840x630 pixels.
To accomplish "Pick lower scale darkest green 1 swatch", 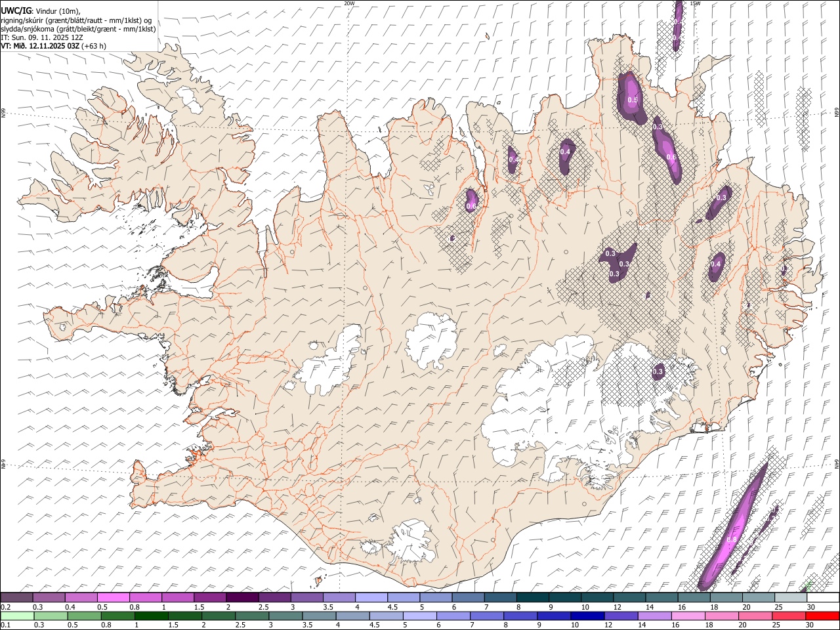I will click(151, 616).
